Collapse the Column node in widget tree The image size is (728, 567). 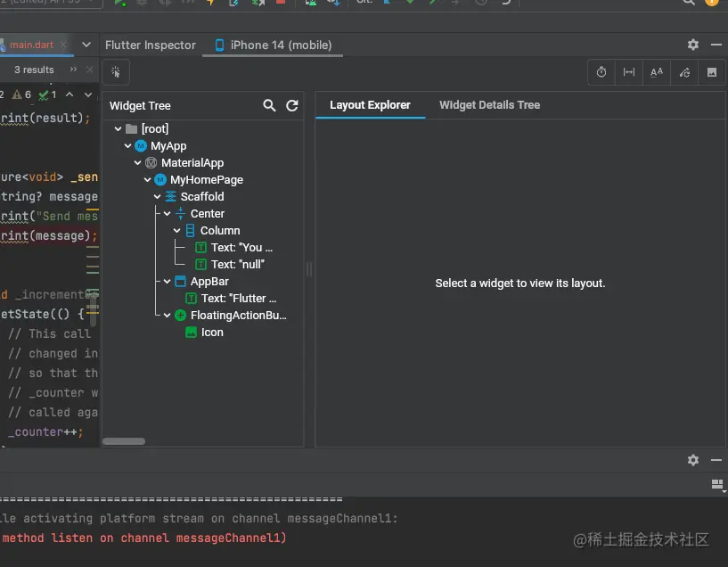(x=177, y=231)
